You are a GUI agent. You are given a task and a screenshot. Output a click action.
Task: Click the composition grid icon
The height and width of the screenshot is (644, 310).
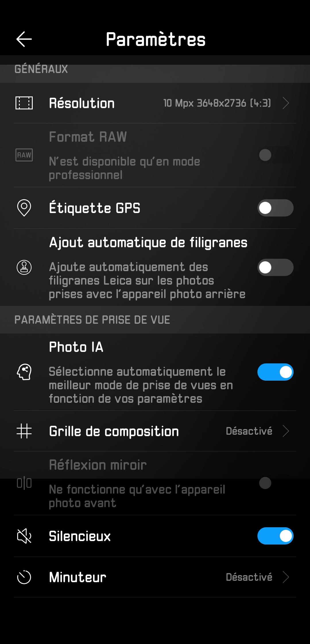point(24,431)
